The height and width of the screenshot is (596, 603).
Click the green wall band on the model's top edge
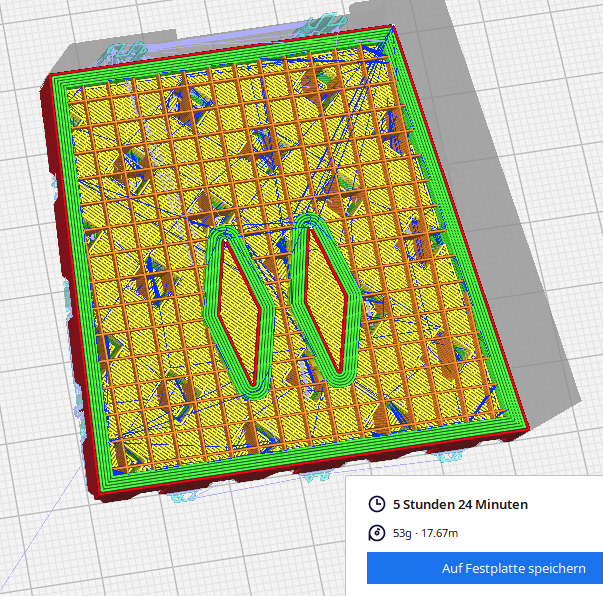(x=220, y=58)
